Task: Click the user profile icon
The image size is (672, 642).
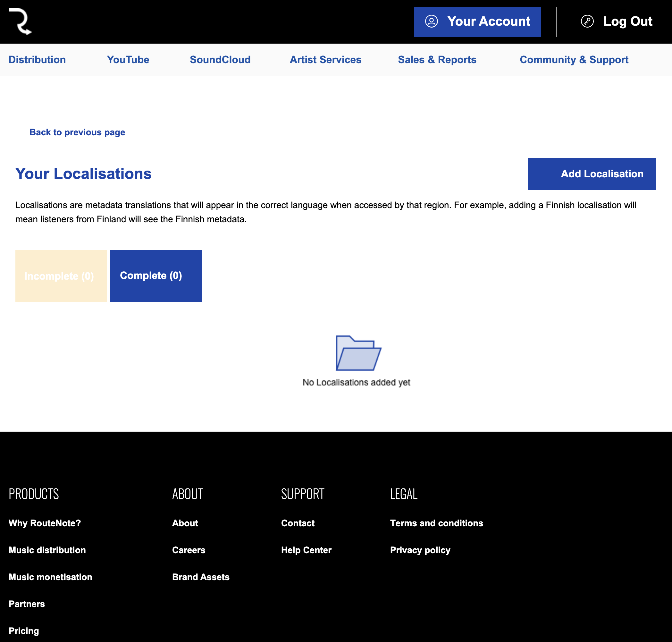Action: click(431, 21)
